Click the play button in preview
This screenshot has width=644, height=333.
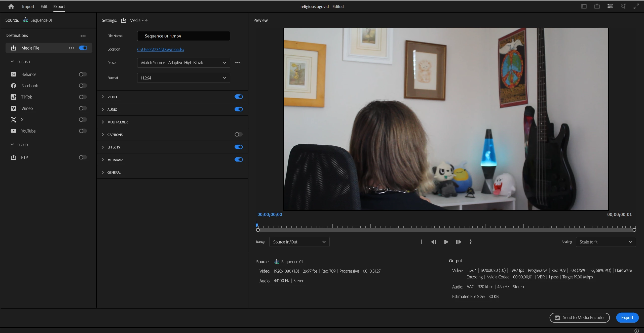tap(446, 242)
